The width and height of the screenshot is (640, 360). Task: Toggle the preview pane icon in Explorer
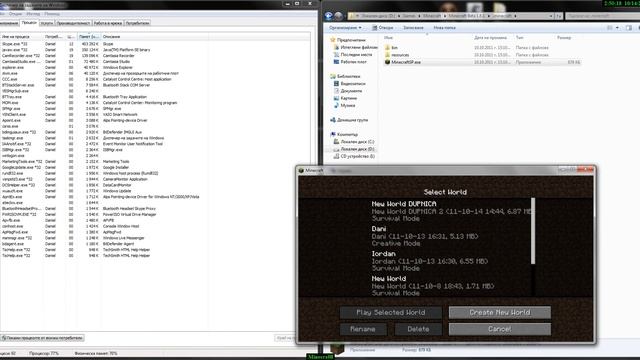[x=629, y=28]
